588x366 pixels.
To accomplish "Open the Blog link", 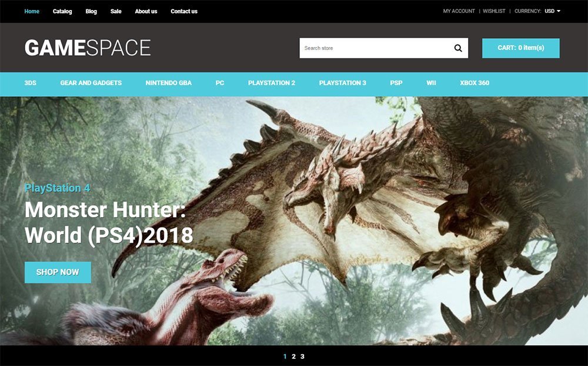I will 91,11.
